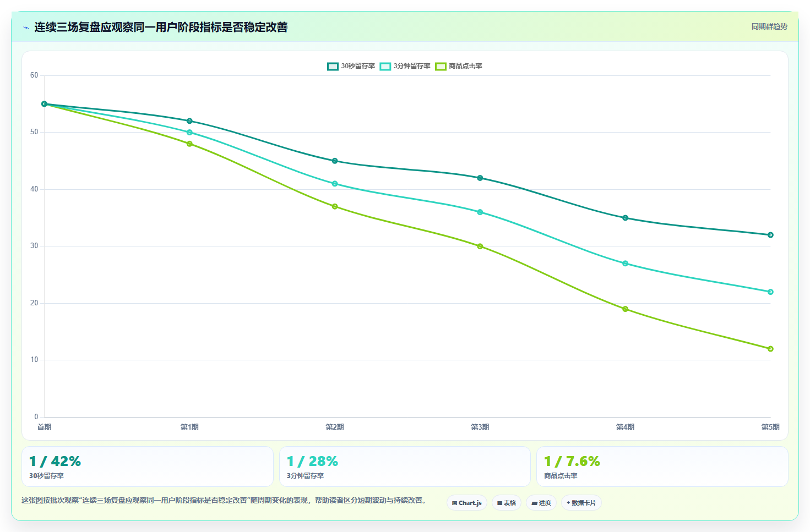This screenshot has width=810, height=532.
Task: Click 30秒留存率 data point at 第3期
Action: 480,178
